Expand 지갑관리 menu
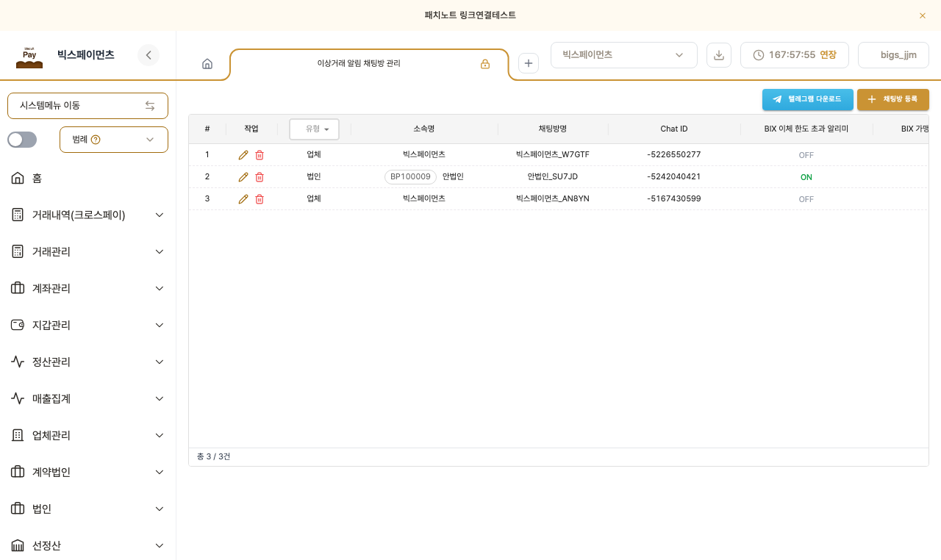The height and width of the screenshot is (560, 941). tap(88, 325)
